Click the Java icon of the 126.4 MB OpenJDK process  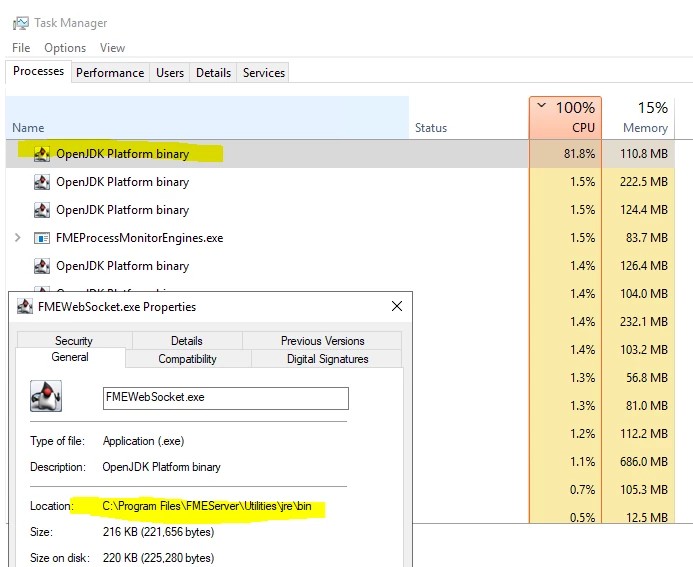point(42,266)
